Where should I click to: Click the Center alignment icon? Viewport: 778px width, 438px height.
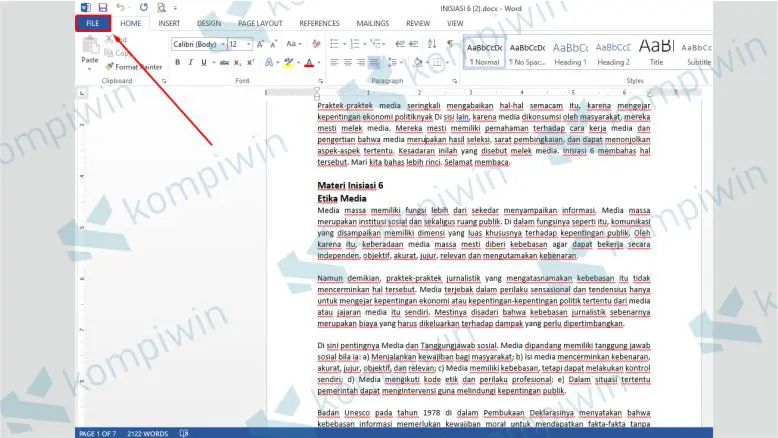point(348,63)
